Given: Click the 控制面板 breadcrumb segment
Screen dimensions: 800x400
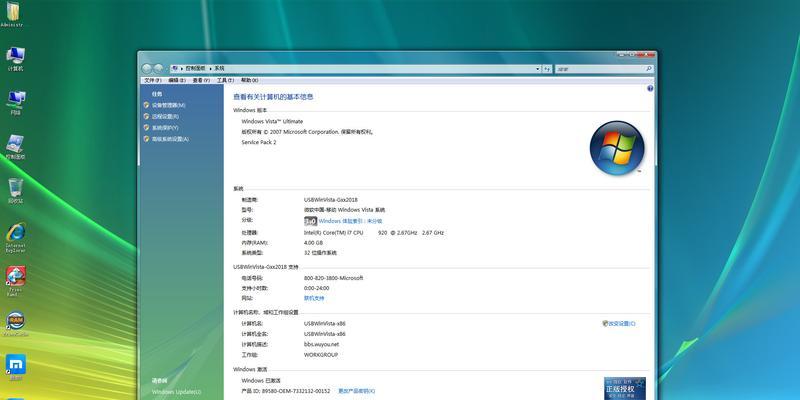Looking at the screenshot, I should coord(195,68).
